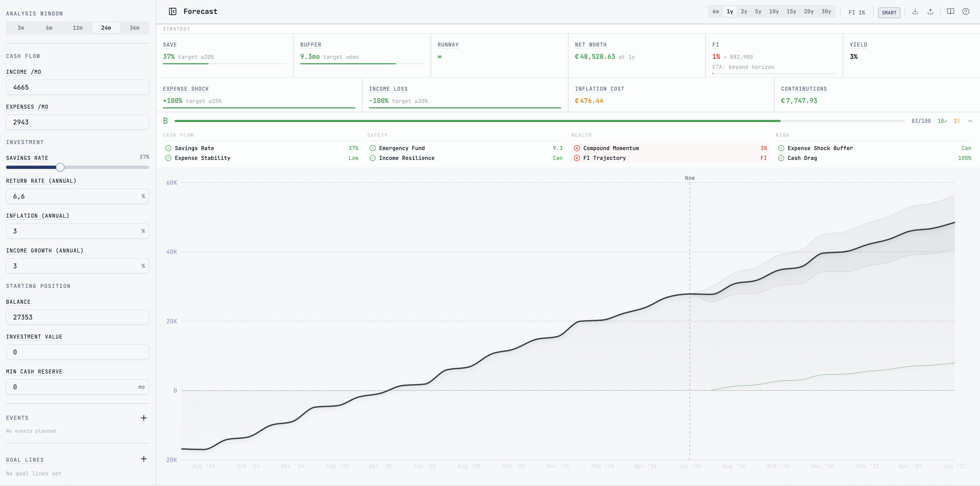Click the Compound Momentum failed status icon
The height and width of the screenshot is (486, 980).
pos(577,148)
